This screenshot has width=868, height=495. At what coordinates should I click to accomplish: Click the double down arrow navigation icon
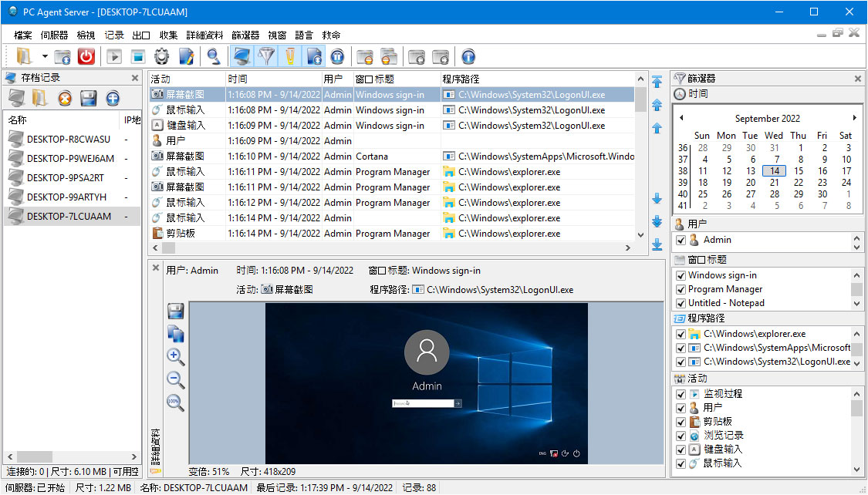pyautogui.click(x=657, y=221)
